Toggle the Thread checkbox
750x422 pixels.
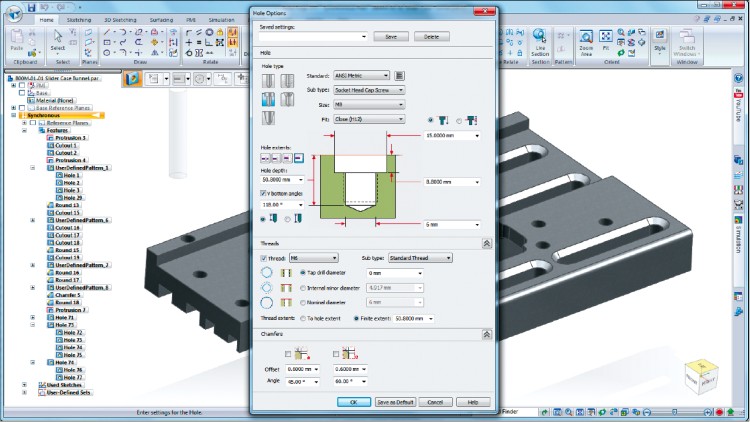265,257
